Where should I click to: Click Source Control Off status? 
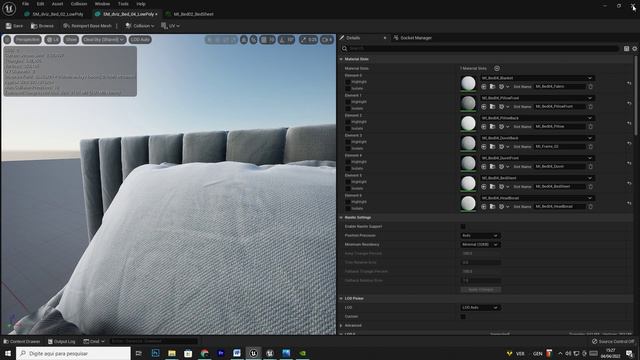click(613, 341)
